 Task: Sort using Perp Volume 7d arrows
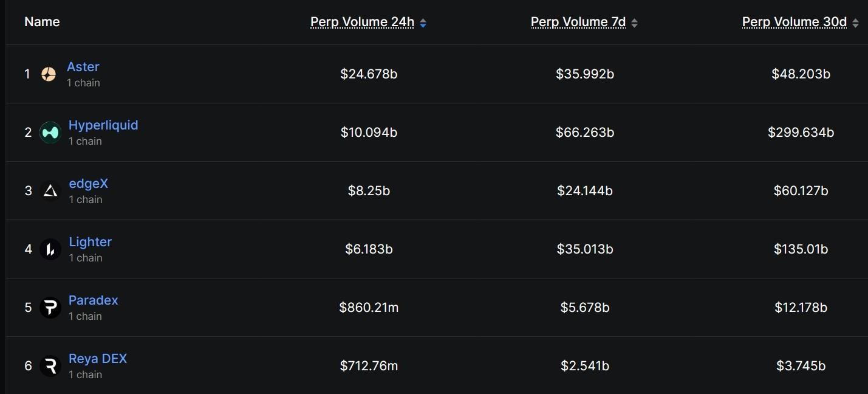click(635, 23)
